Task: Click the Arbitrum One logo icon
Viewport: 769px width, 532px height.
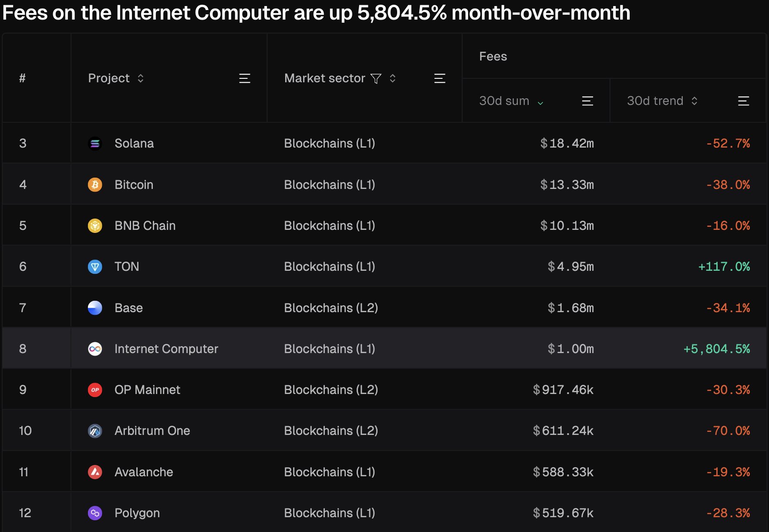Action: (x=95, y=431)
